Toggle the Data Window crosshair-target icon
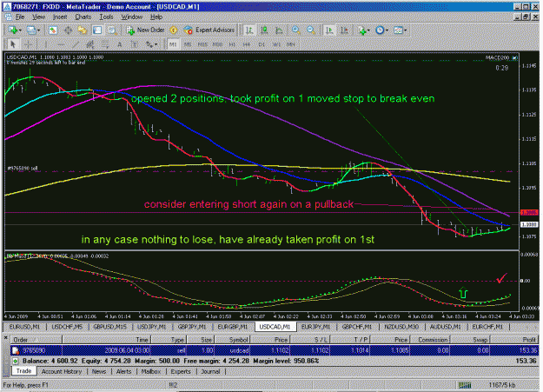 click(68, 30)
